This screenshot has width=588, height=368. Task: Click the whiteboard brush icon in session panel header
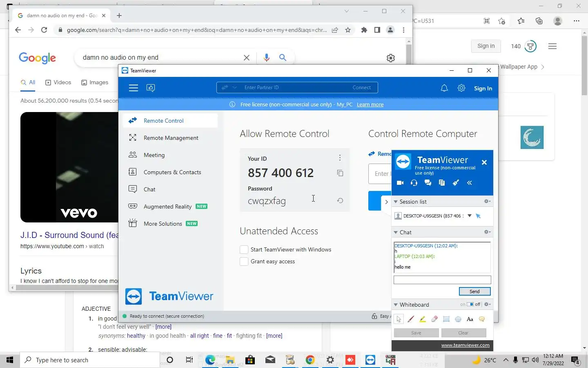(x=456, y=183)
